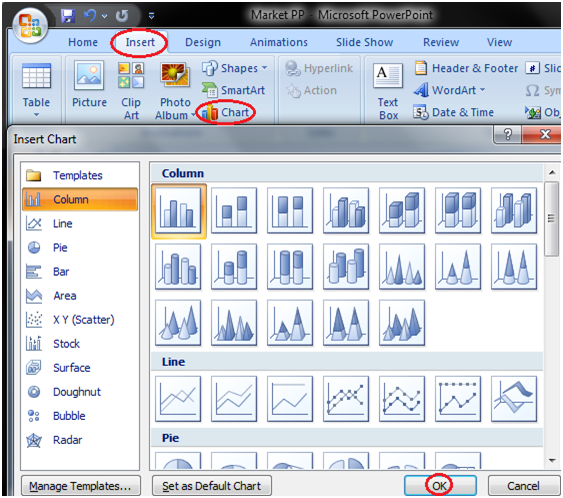563x498 pixels.
Task: Switch to the Home tab
Action: (x=83, y=42)
